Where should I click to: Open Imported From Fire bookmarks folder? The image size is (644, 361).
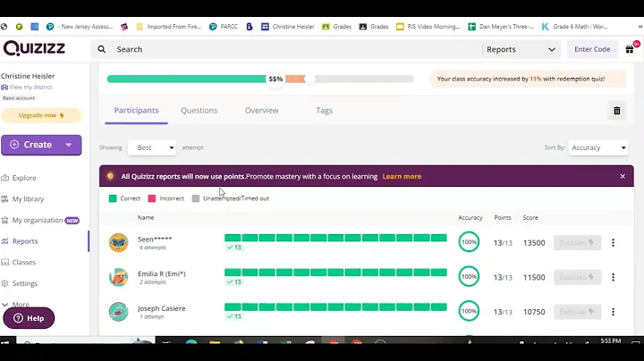pos(169,27)
